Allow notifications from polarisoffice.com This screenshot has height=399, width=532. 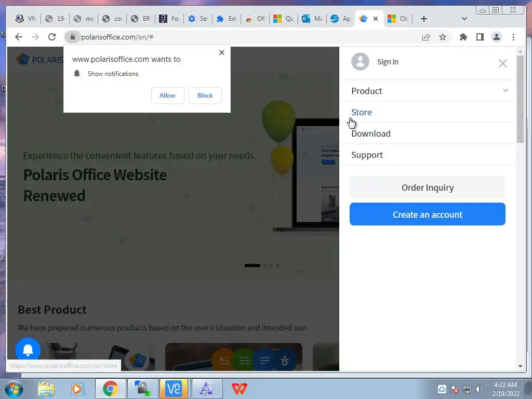(x=168, y=96)
